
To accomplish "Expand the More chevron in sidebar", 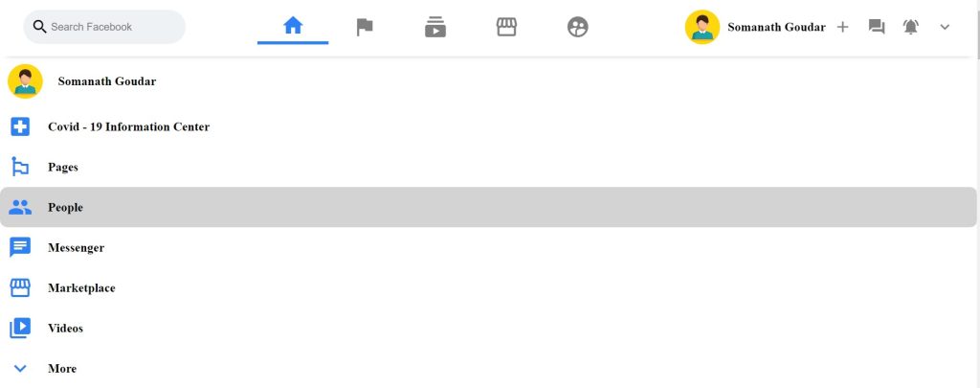I will pos(20,369).
